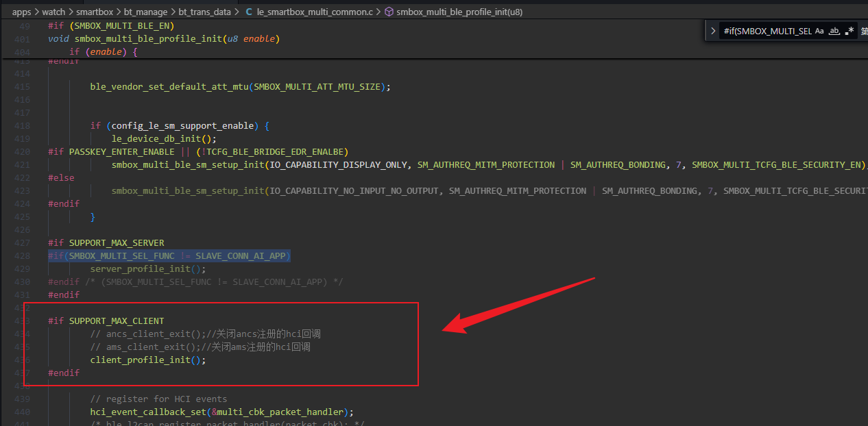Click the C file icon in breadcrumb

coord(250,12)
